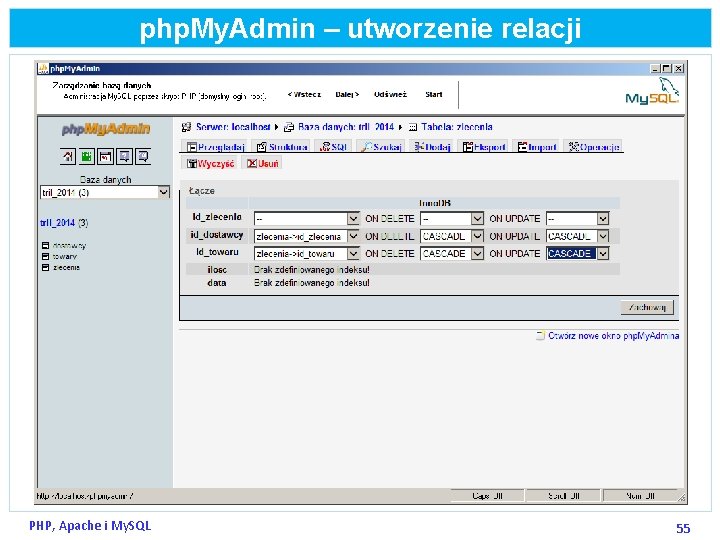Image resolution: width=720 pixels, height=540 pixels.
Task: Click the table icon beside towary
Action: 45,257
